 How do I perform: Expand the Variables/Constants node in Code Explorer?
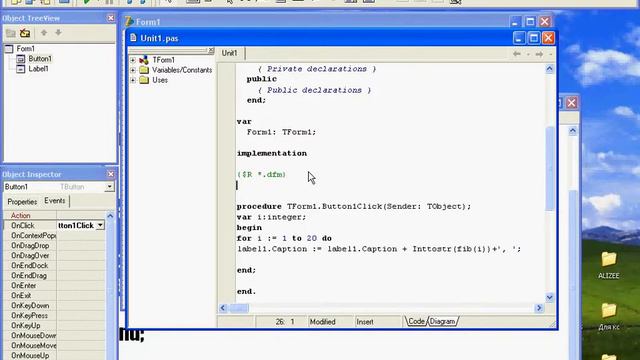coord(133,70)
